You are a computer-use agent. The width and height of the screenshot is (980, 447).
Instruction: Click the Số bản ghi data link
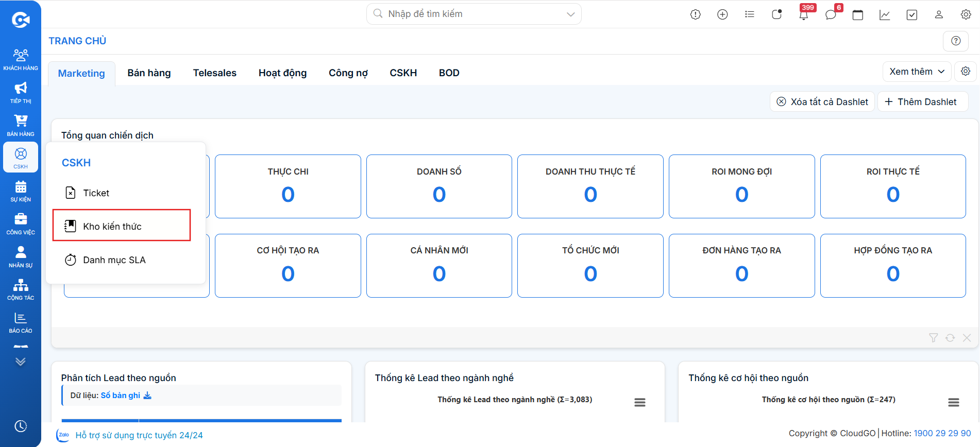[x=126, y=395]
